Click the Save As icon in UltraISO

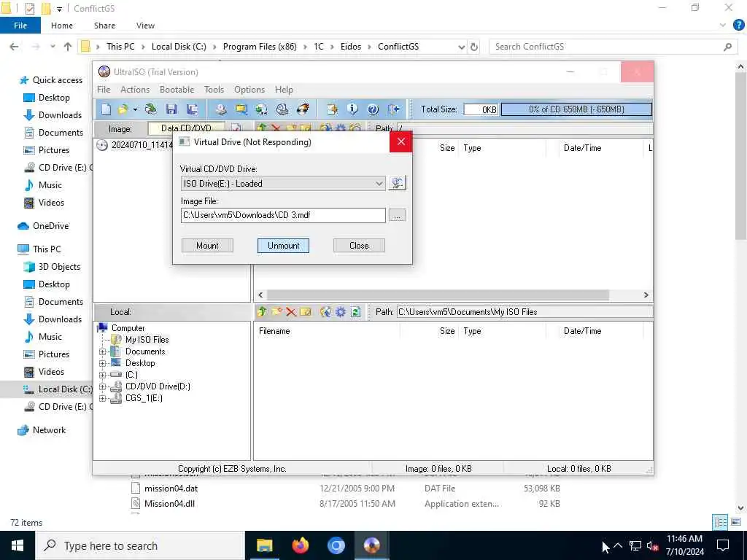(x=192, y=109)
